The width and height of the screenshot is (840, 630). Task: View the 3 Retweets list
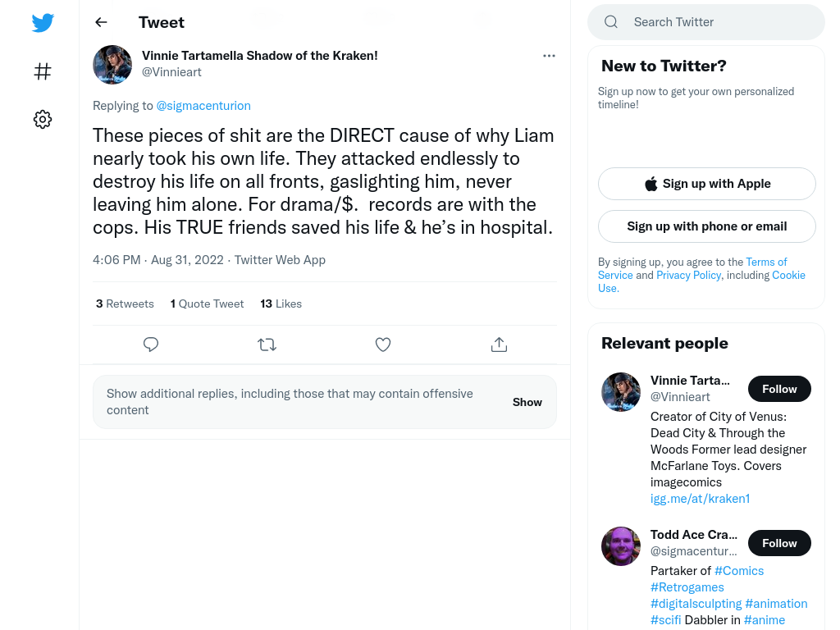[125, 304]
